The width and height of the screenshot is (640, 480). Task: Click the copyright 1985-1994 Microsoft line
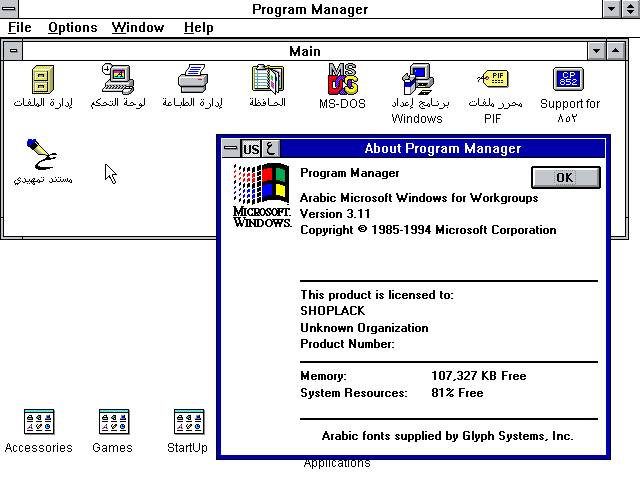click(428, 230)
